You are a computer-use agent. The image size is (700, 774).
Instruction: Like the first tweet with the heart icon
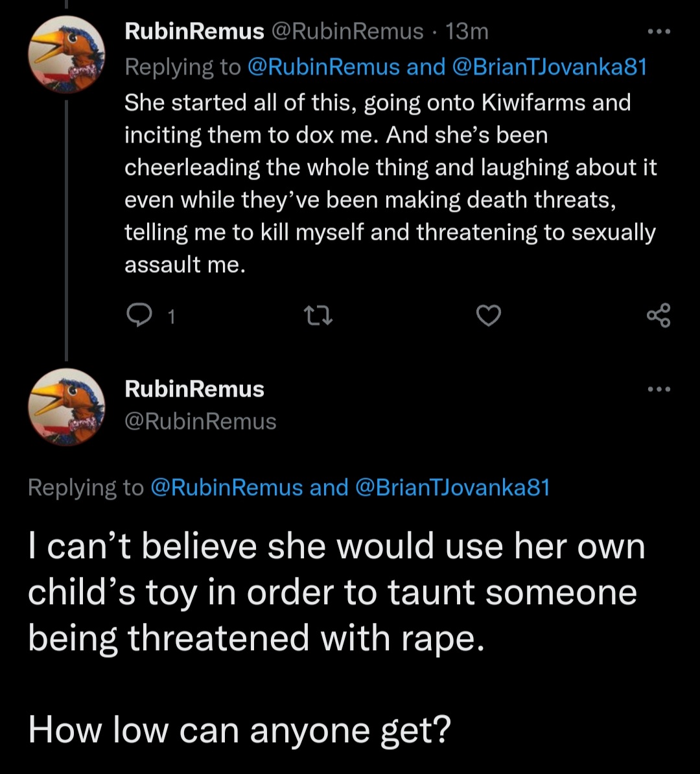[489, 316]
